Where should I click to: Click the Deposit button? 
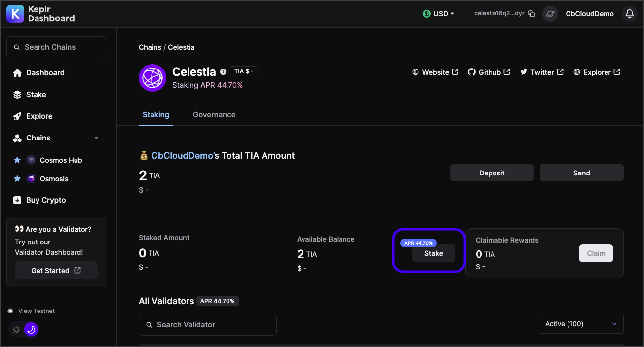tap(492, 173)
